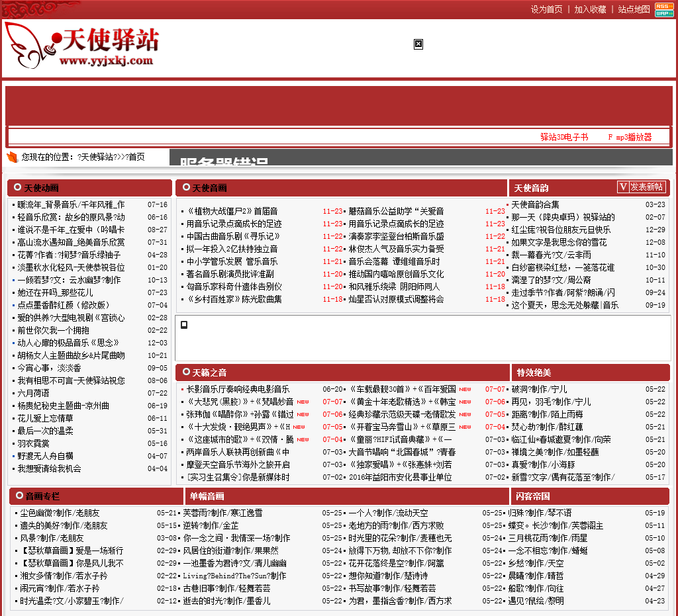
Task: Open 真爱?制作/小海豚 entry
Action: (543, 464)
